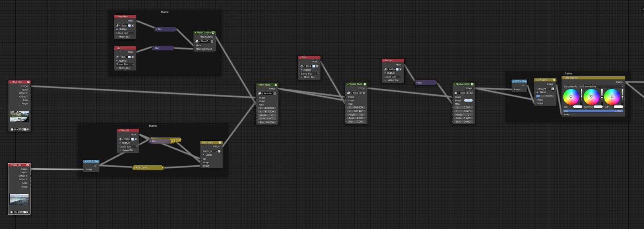Click Fac 0.263 slider on Soft Light node

tap(545, 96)
